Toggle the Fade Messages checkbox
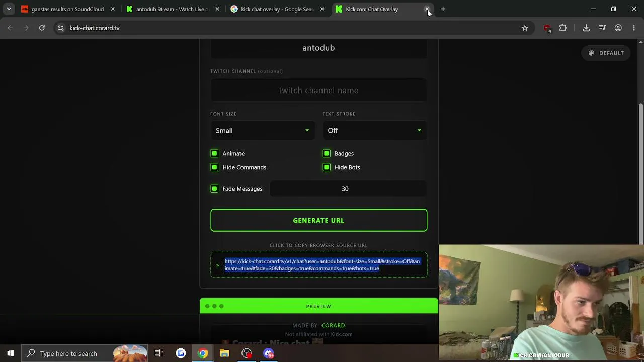Screen dimensions: 644x362 (x=214, y=189)
